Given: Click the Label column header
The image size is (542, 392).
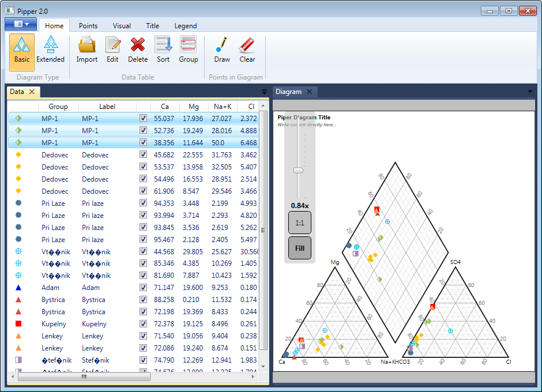Looking at the screenshot, I should click(x=107, y=107).
